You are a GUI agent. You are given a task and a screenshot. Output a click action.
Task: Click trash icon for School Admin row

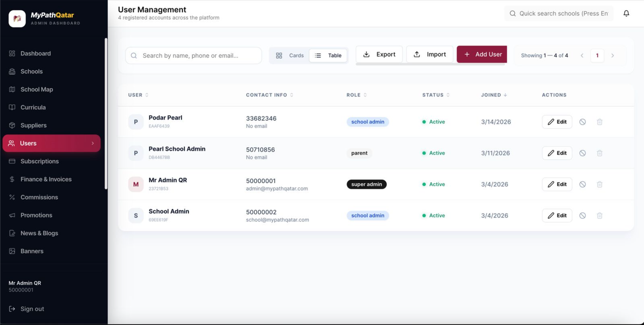tap(599, 216)
